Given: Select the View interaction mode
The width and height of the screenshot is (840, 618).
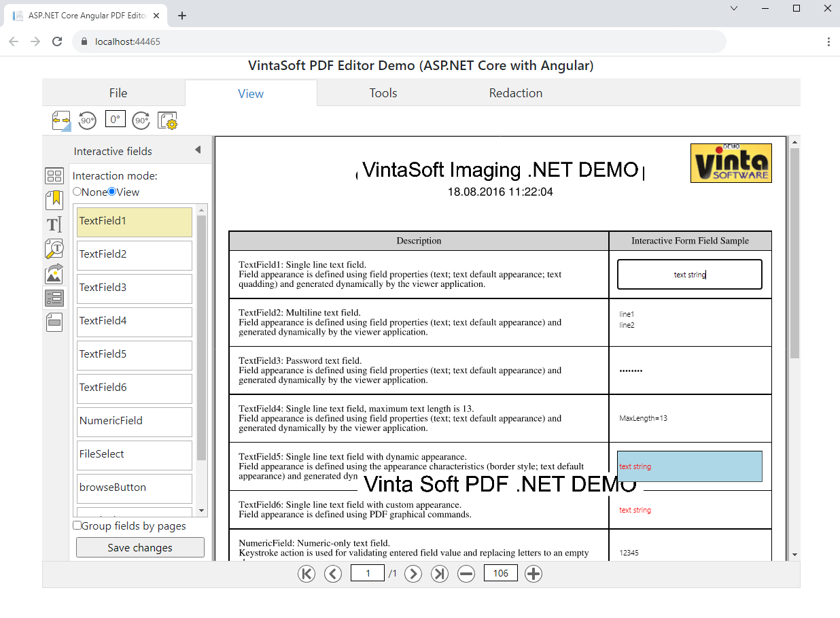Looking at the screenshot, I should click(112, 192).
